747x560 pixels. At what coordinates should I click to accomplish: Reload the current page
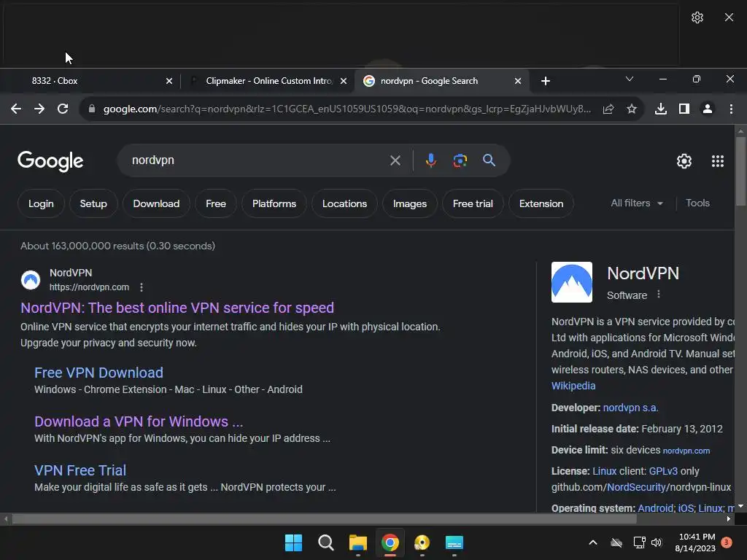[63, 109]
